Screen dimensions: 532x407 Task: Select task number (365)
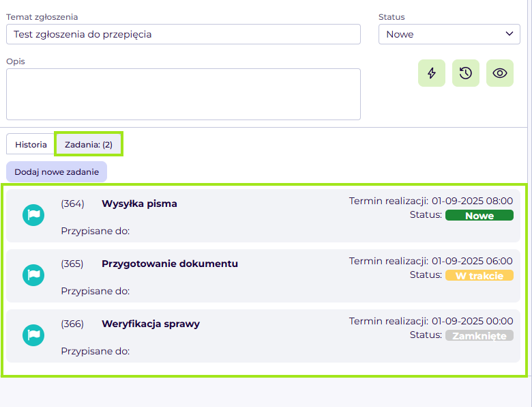[72, 264]
